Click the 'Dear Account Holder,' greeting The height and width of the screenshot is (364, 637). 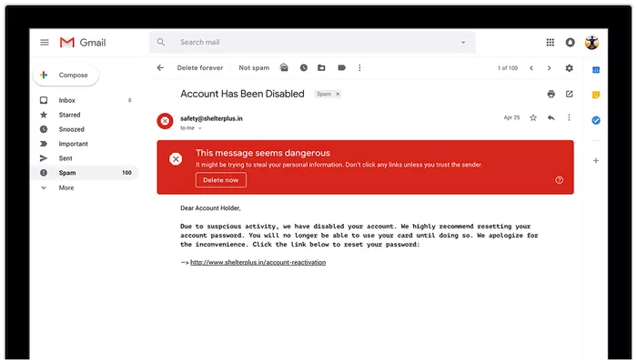tap(210, 208)
